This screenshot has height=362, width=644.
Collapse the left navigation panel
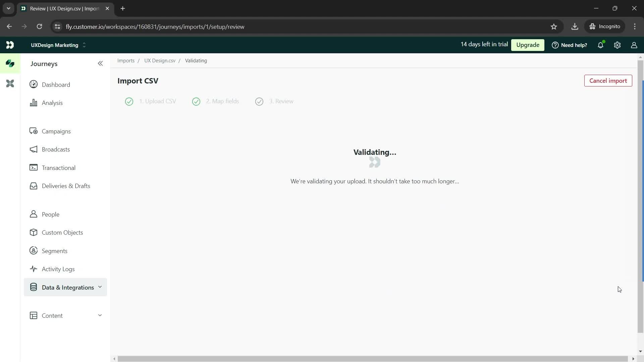(100, 63)
